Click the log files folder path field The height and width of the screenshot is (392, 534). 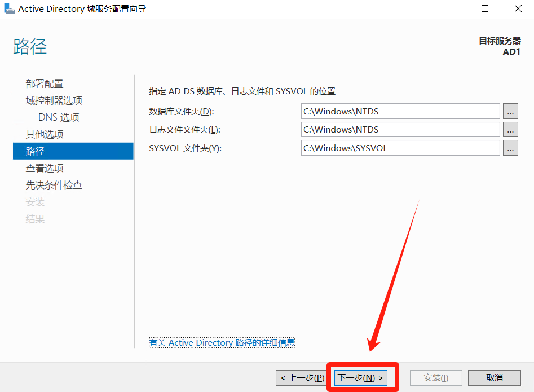400,130
